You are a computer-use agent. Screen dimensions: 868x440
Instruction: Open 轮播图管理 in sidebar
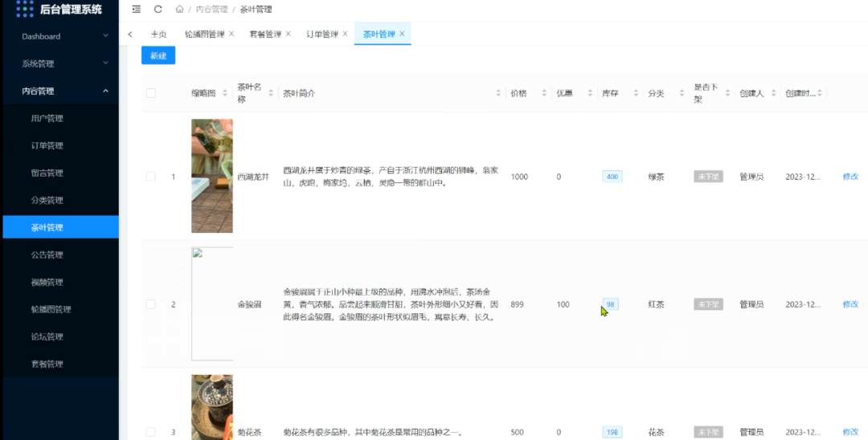point(61,309)
